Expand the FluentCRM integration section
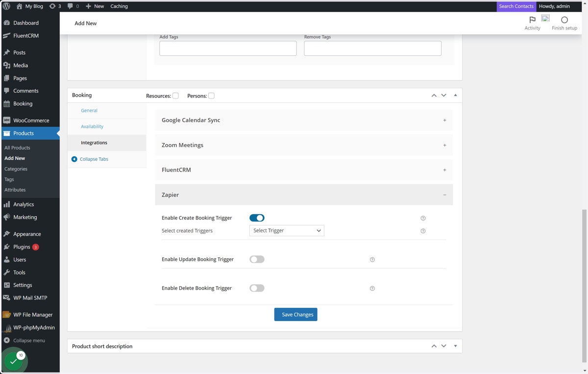Screen dimensions: 588x374 point(304,170)
